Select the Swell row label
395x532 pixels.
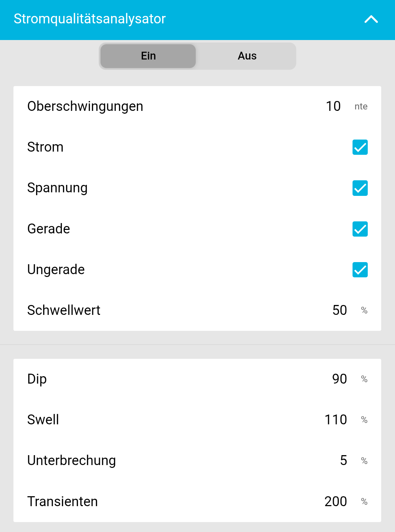click(x=43, y=420)
